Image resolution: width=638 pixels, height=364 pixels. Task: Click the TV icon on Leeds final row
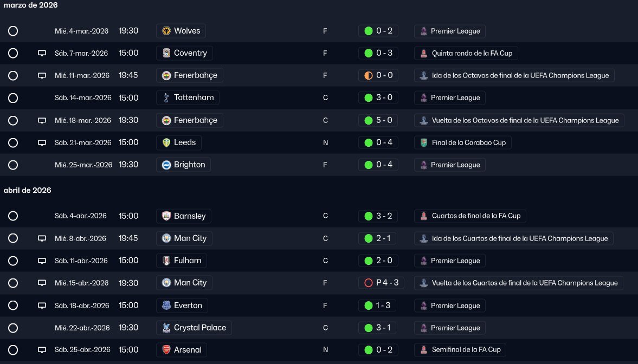[42, 143]
